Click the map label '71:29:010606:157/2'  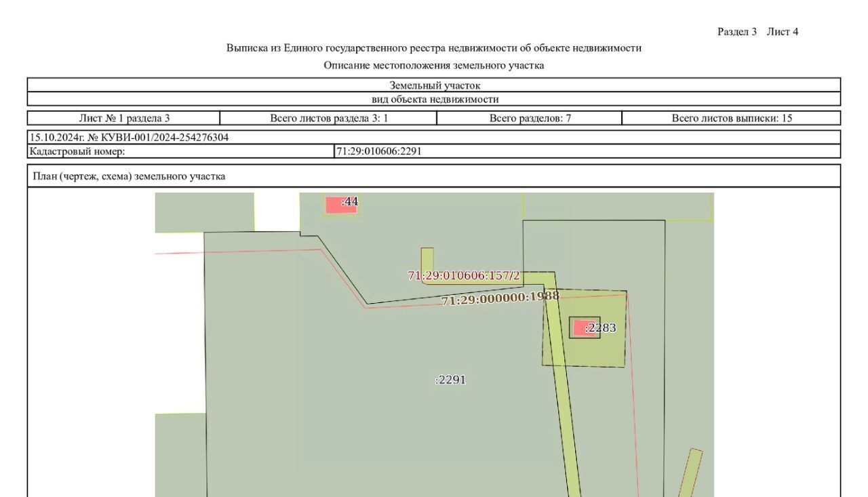tap(463, 275)
